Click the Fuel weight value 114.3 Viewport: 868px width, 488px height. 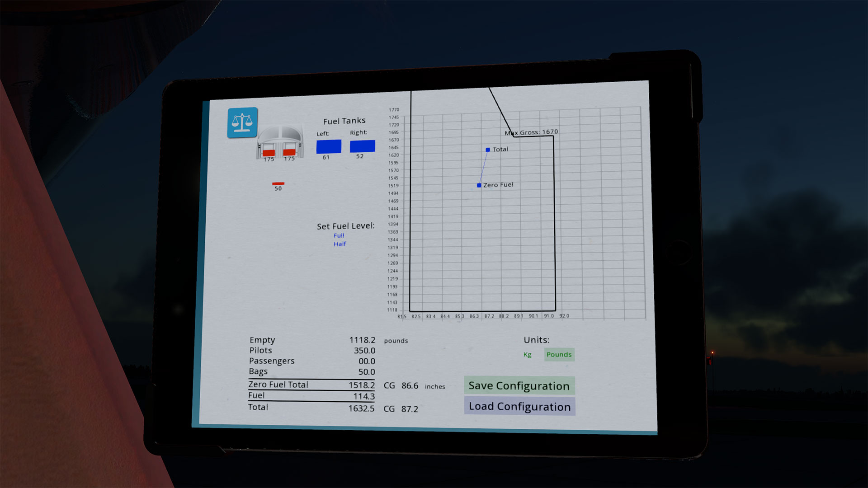(364, 396)
